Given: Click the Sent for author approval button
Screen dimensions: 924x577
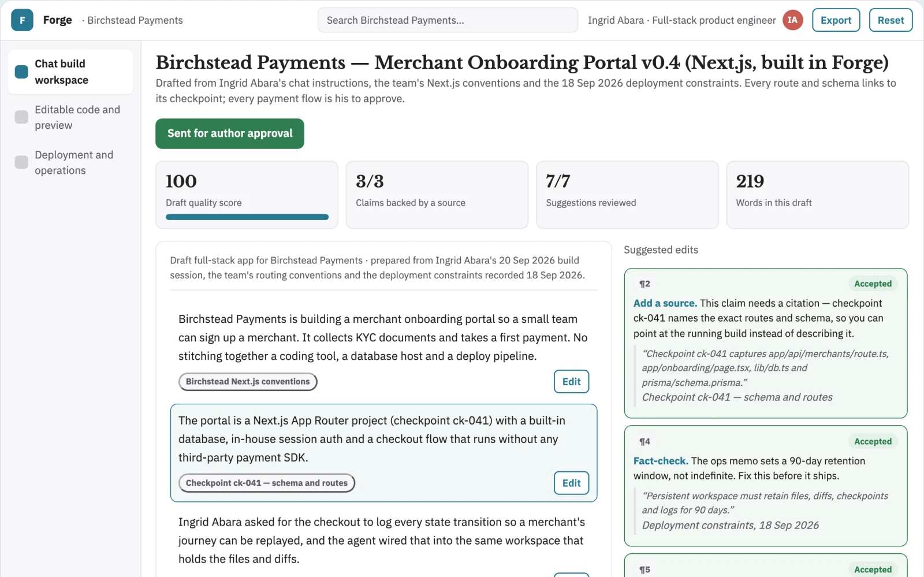Looking at the screenshot, I should 230,133.
